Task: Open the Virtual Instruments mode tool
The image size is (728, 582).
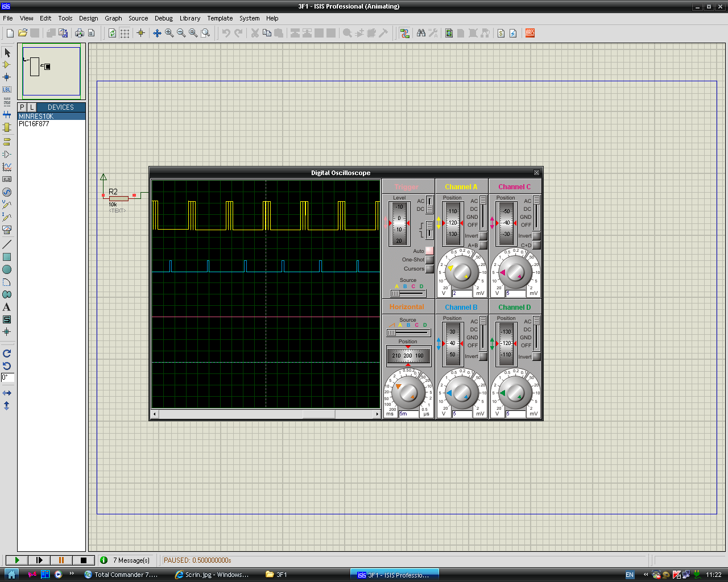Action: click(7, 230)
